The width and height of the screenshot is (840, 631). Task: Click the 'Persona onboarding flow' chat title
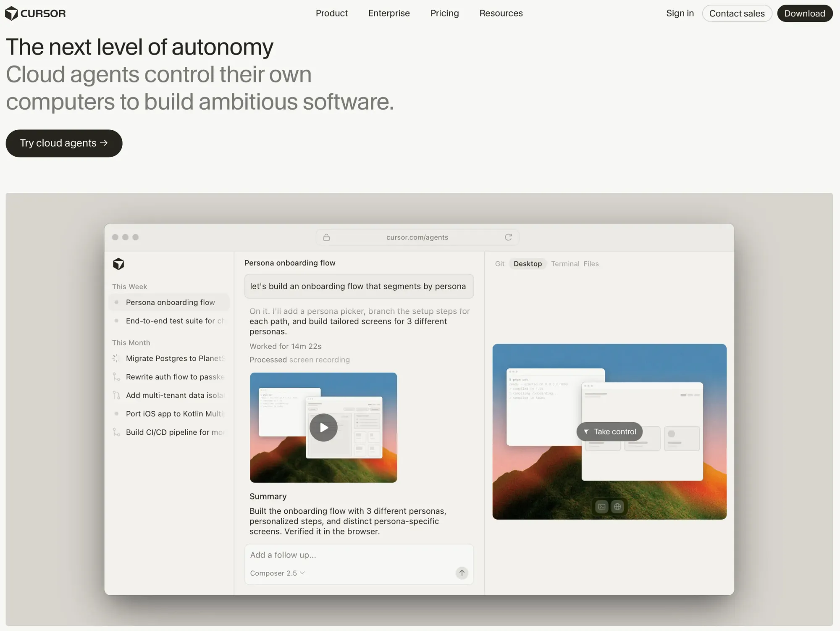(x=290, y=263)
